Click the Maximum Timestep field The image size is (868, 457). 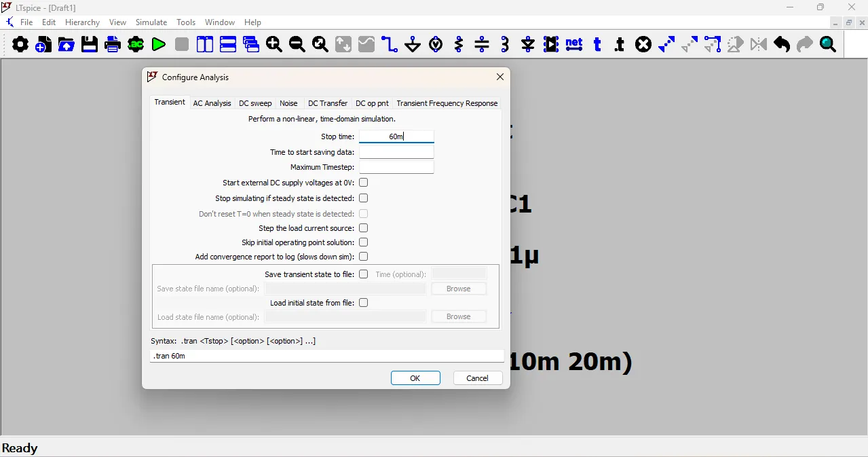click(396, 167)
